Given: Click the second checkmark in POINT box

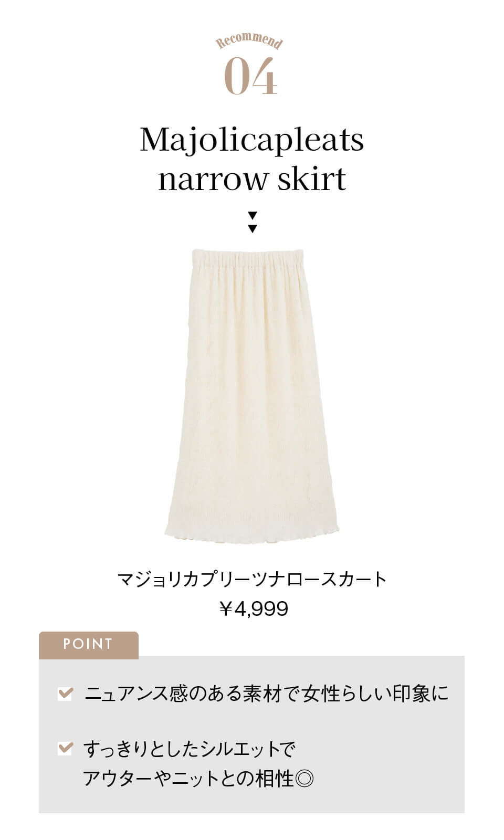Looking at the screenshot, I should point(65,748).
